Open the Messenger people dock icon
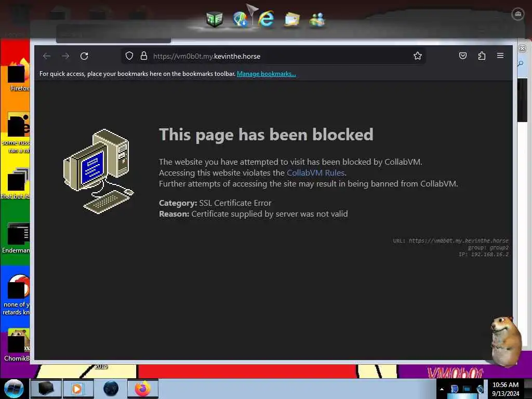Viewport: 532px width, 399px height. 317,19
